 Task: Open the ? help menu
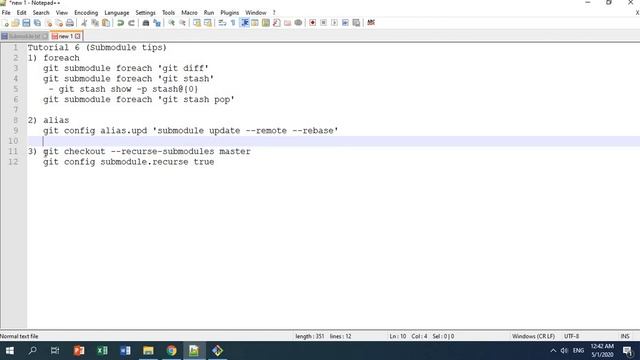tap(274, 13)
